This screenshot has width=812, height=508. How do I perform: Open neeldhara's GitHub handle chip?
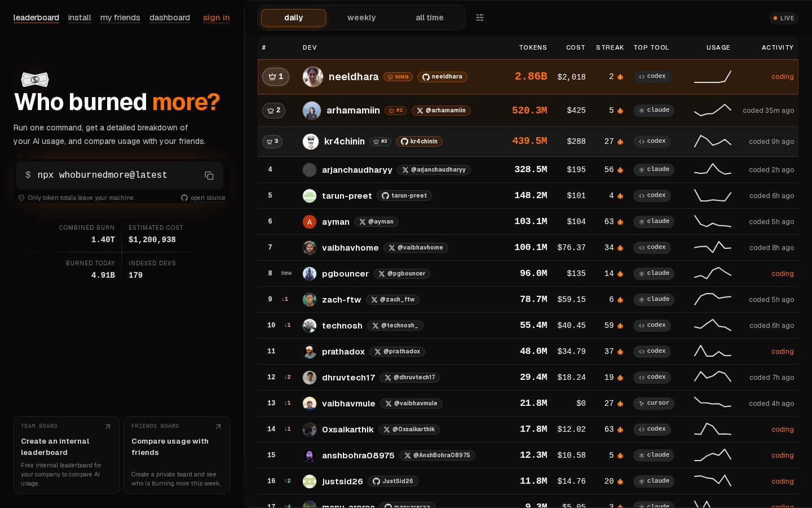442,77
